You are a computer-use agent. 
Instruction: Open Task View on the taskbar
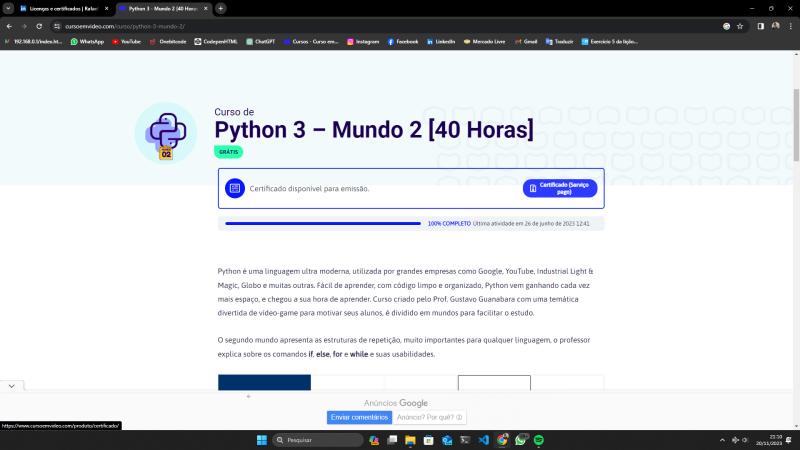392,440
